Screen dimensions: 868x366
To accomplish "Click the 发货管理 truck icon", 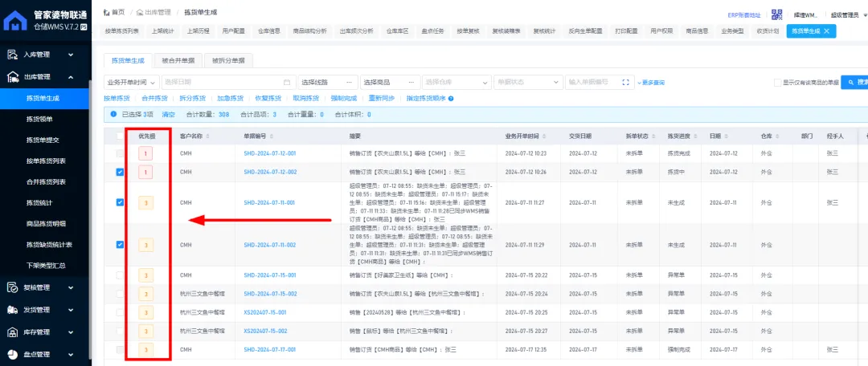I will [13, 310].
